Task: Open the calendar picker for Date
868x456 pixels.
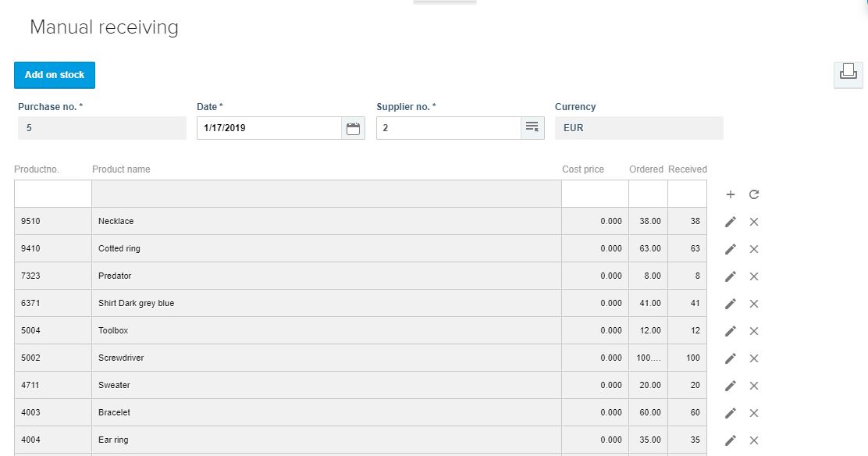Action: pos(353,128)
